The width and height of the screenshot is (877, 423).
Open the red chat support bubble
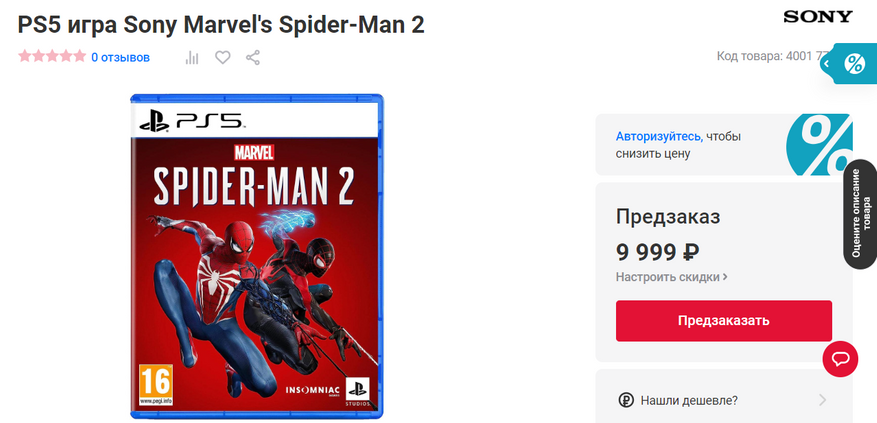point(840,359)
